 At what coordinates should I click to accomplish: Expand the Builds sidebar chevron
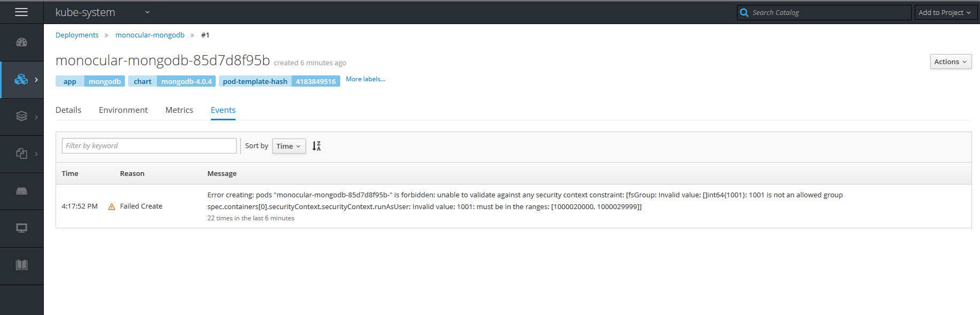click(36, 117)
